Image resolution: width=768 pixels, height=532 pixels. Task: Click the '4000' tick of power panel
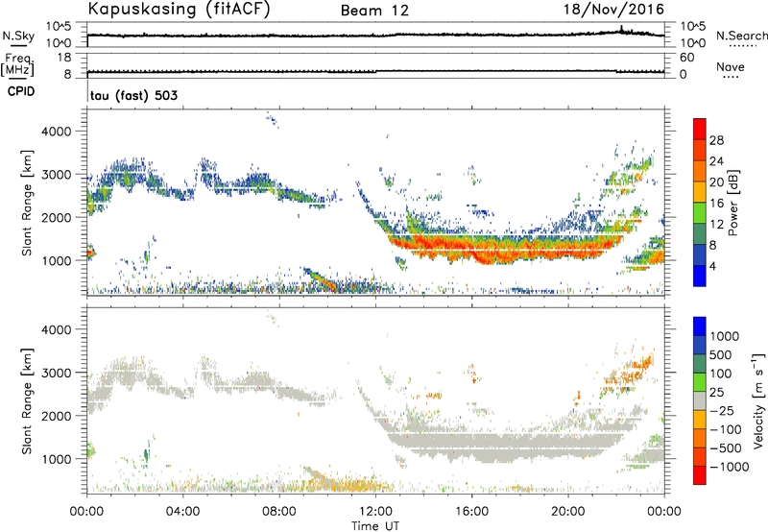point(56,132)
